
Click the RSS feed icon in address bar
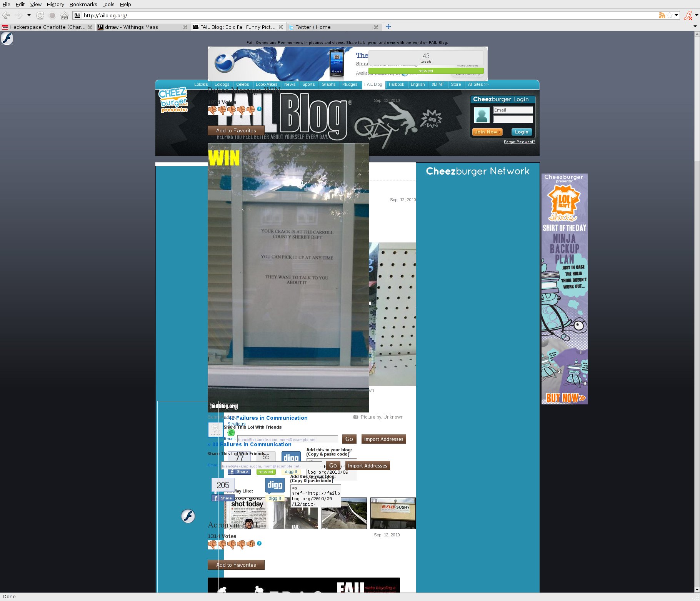[662, 15]
